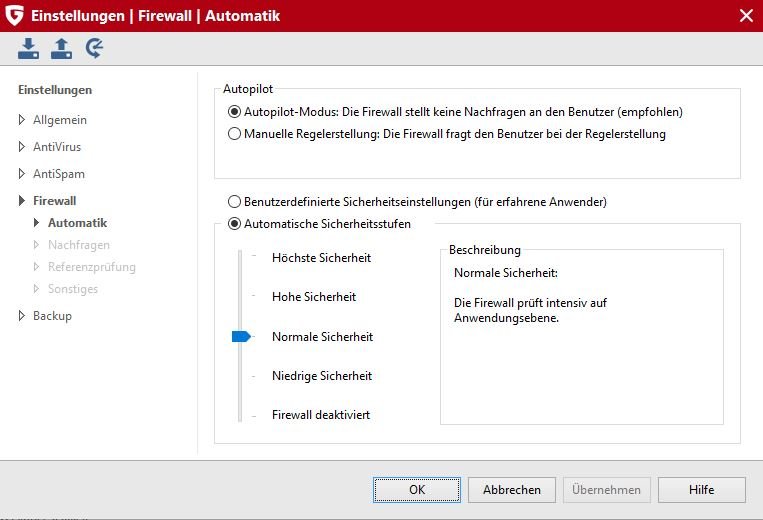The height and width of the screenshot is (520, 763).
Task: Click the Höchste Sicherheit level label
Action: (321, 258)
